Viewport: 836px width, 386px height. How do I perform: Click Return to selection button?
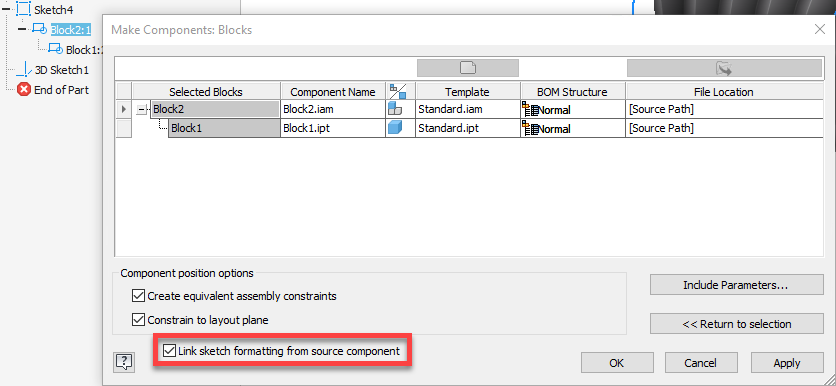[736, 324]
